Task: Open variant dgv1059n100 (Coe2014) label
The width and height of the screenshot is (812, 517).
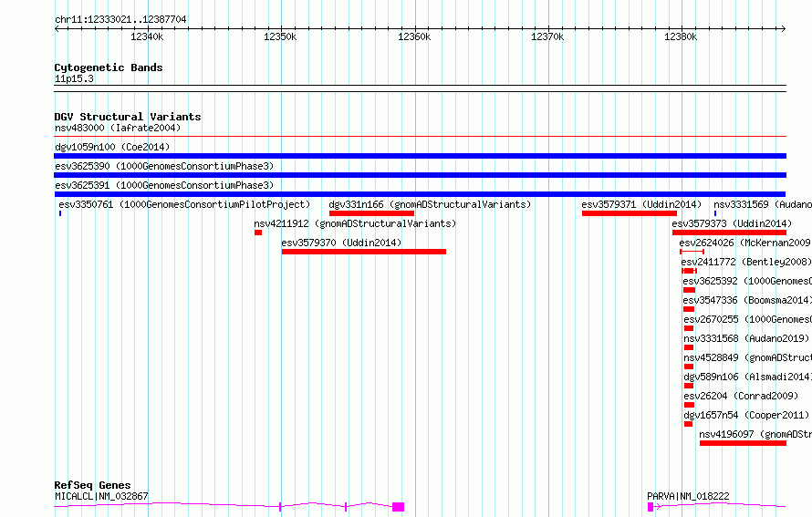Action: tap(112, 147)
